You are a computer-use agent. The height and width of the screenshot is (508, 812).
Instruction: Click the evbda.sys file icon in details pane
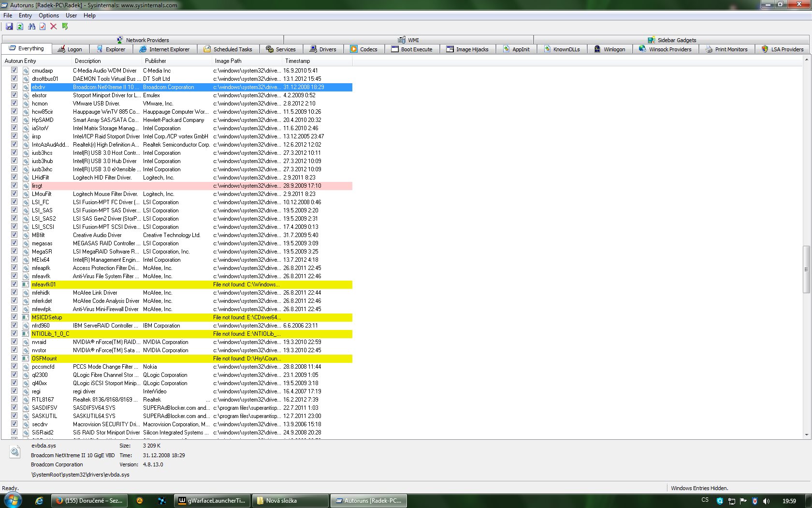coord(15,452)
